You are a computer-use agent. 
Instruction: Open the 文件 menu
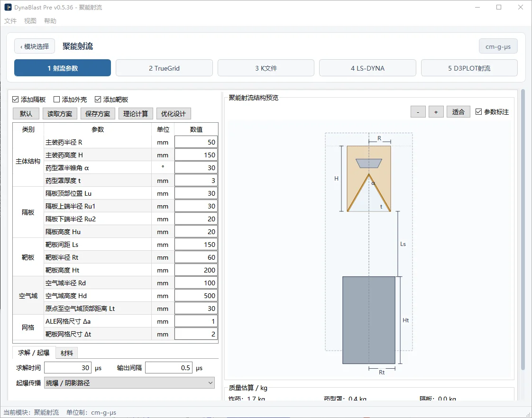point(10,21)
